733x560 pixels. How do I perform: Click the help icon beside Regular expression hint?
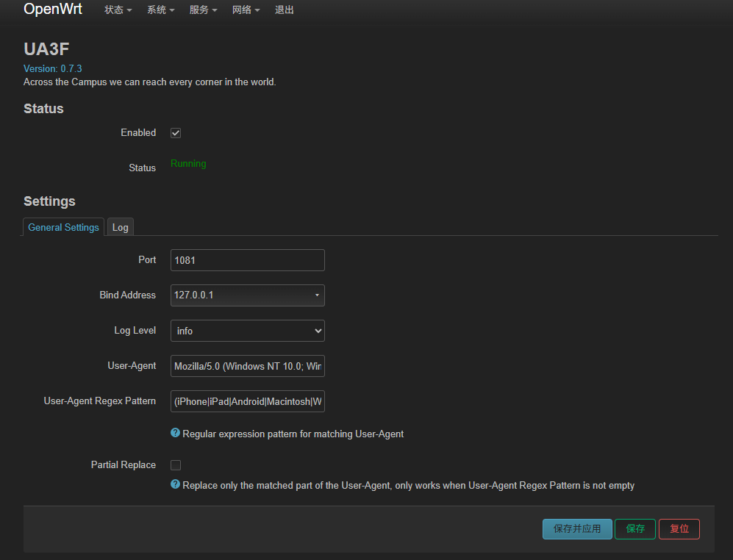[175, 434]
